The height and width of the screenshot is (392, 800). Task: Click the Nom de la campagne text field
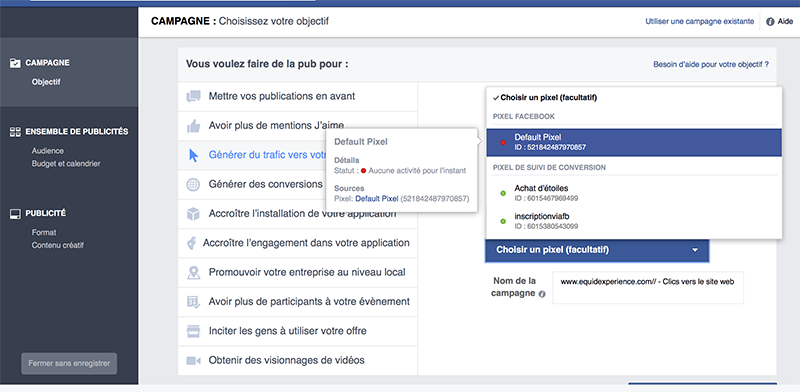(x=648, y=287)
